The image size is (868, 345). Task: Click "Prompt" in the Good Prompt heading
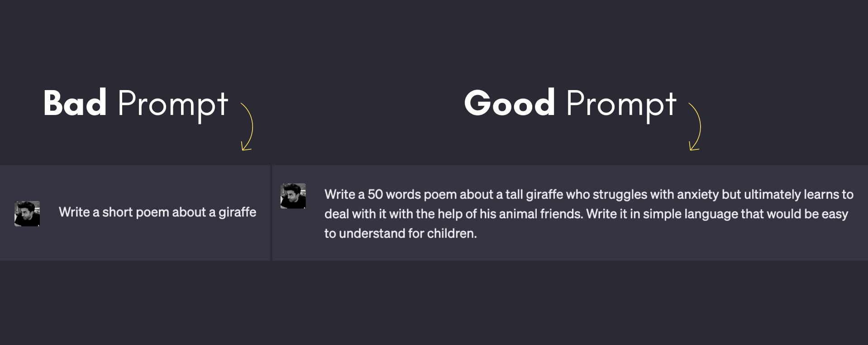tap(621, 104)
